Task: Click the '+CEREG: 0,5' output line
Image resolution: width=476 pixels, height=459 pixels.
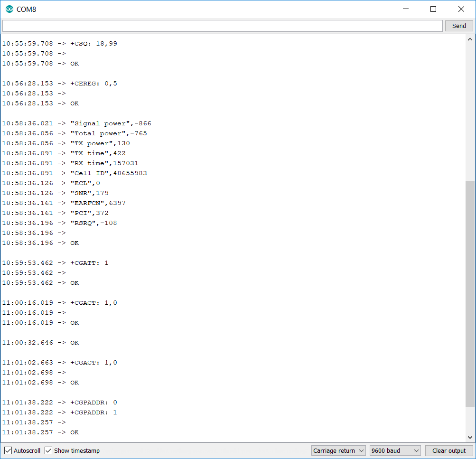Action: click(x=59, y=84)
